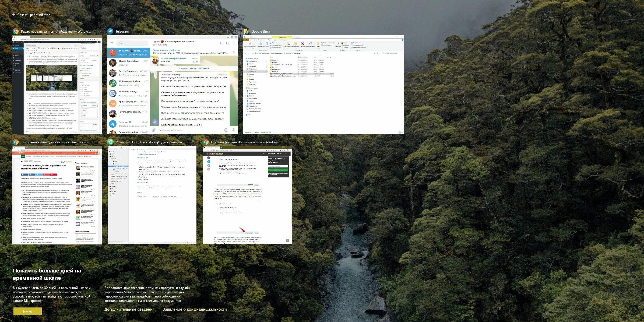The image size is (644, 322).
Task: Select the Project Заметки window thumbnail
Action: click(x=152, y=195)
